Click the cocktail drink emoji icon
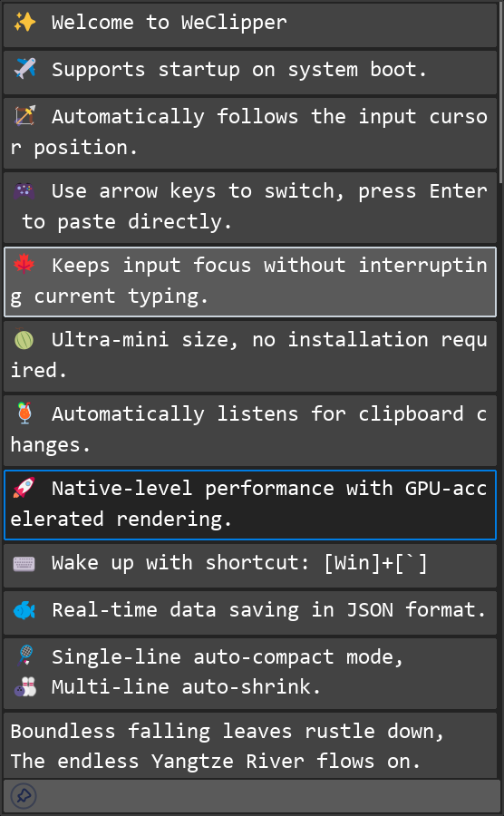Viewport: 504px width, 816px height. pyautogui.click(x=24, y=413)
